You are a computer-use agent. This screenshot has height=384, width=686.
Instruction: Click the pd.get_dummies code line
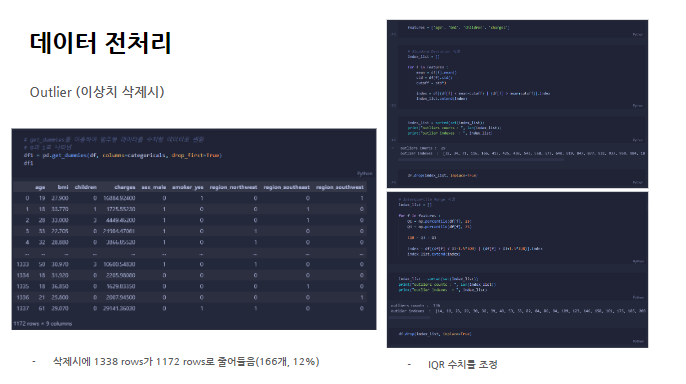pos(123,155)
